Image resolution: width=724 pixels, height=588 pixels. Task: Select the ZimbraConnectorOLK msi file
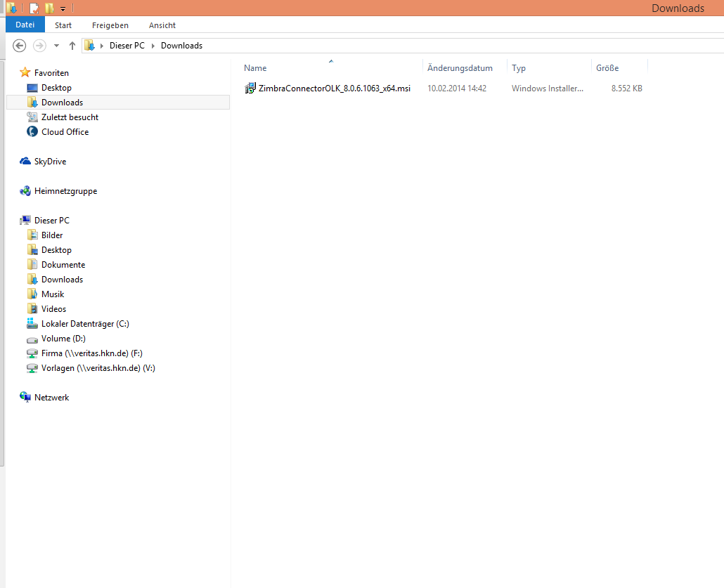pyautogui.click(x=334, y=89)
